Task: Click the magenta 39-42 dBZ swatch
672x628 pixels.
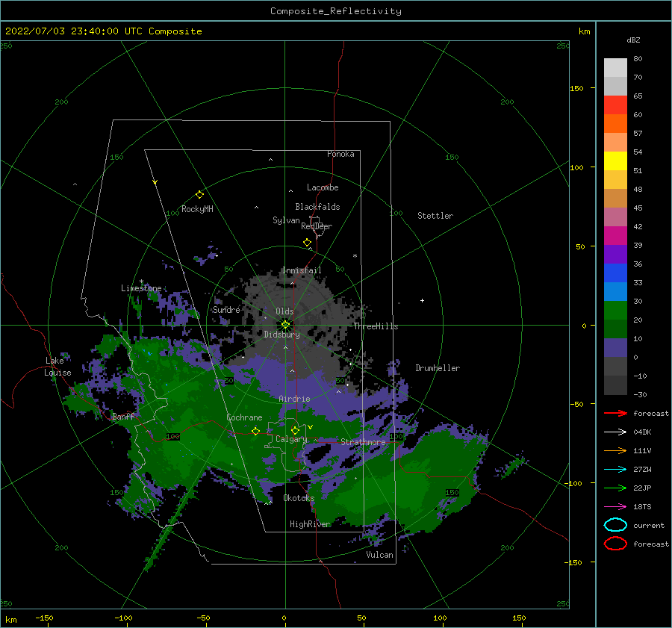Action: tap(615, 236)
